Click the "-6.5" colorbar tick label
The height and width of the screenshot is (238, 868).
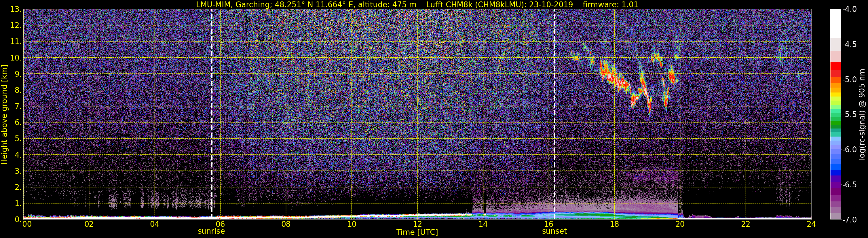(849, 185)
